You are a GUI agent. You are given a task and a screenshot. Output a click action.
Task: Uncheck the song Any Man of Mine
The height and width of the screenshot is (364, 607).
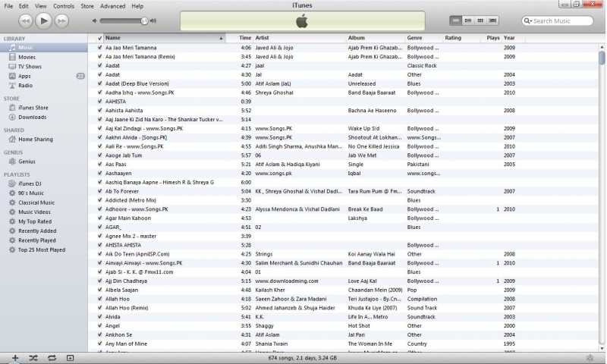(x=100, y=344)
